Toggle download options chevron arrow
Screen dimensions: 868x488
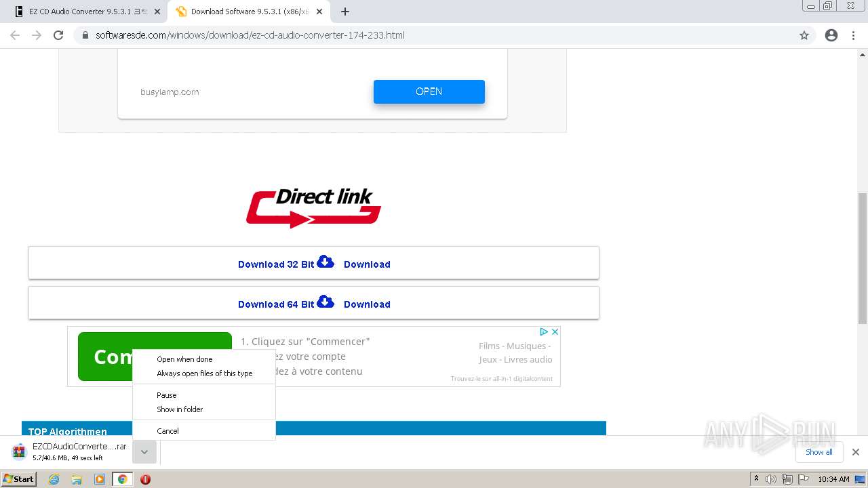click(x=144, y=452)
